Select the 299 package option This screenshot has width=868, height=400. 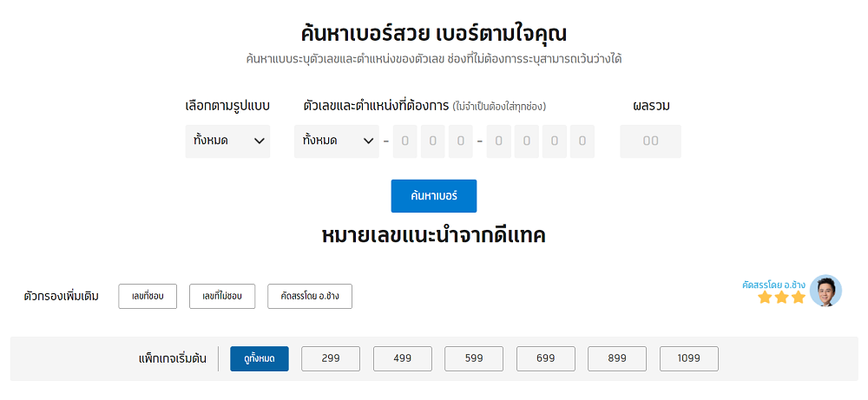[331, 358]
